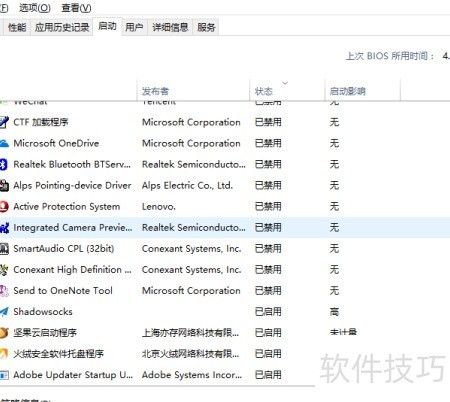This screenshot has width=450, height=402.
Task: Select Adobe Updater Startup U... entry name
Action: 73,375
